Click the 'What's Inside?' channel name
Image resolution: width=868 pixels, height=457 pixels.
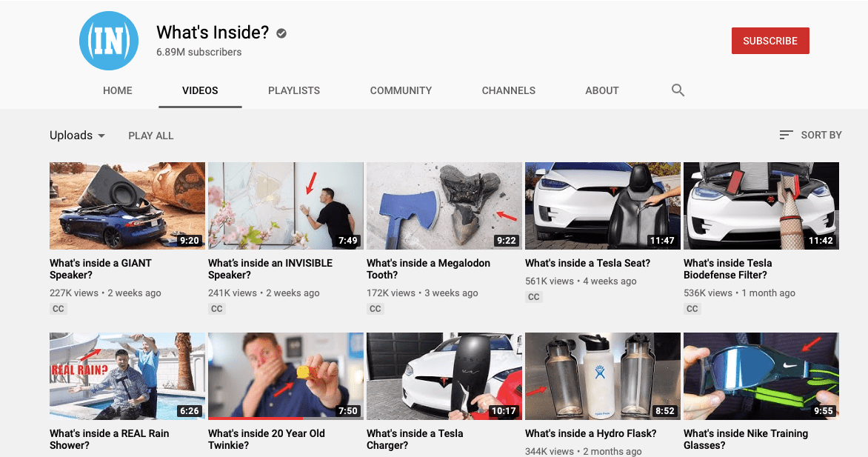click(213, 32)
